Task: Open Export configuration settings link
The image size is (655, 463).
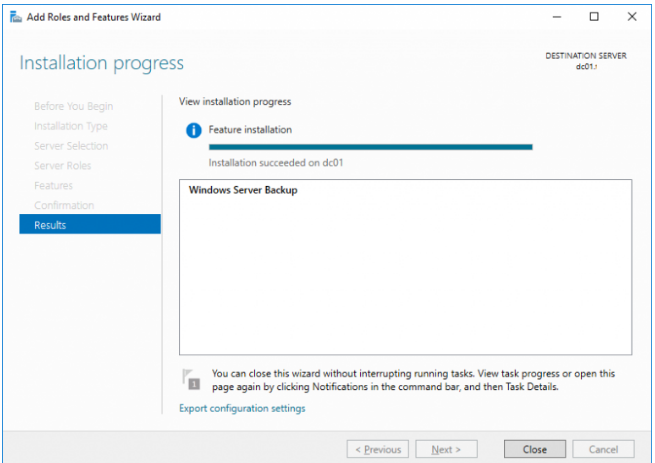Action: click(242, 408)
